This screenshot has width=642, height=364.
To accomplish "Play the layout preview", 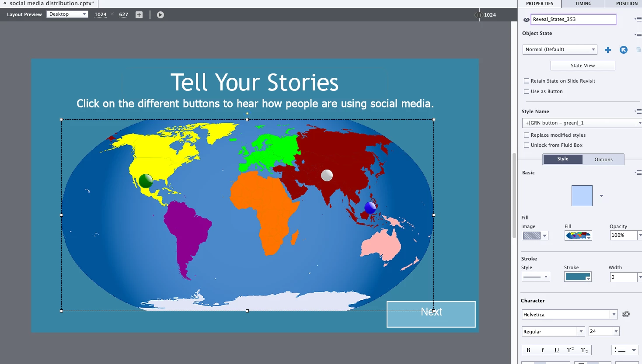I will [x=160, y=15].
